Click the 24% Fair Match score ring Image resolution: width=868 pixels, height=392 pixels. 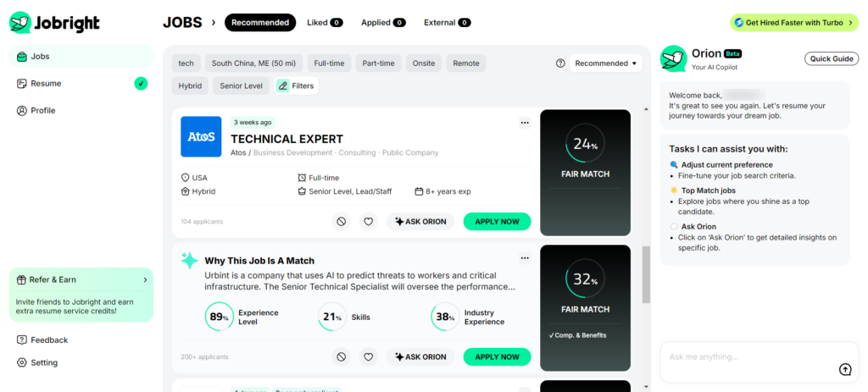585,144
